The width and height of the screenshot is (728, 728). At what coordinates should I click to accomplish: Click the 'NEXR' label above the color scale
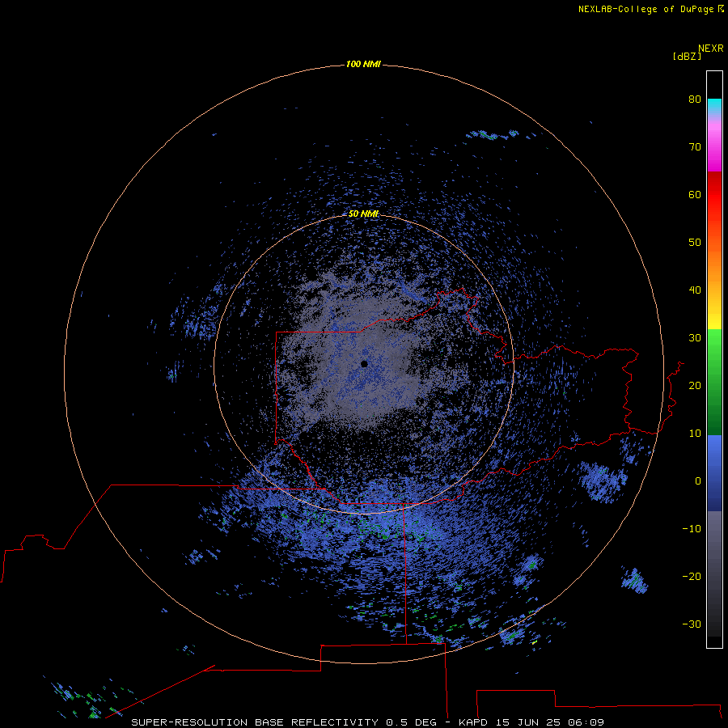pyautogui.click(x=711, y=49)
